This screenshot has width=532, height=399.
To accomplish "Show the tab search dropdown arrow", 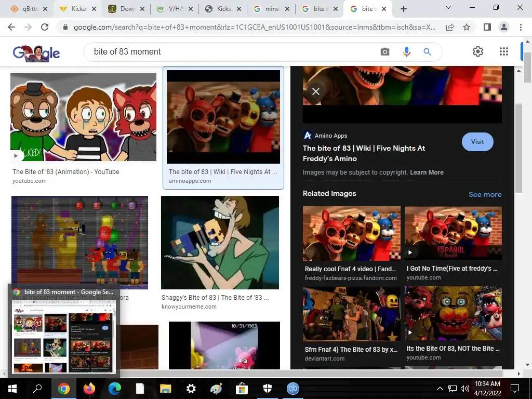I will [448, 7].
